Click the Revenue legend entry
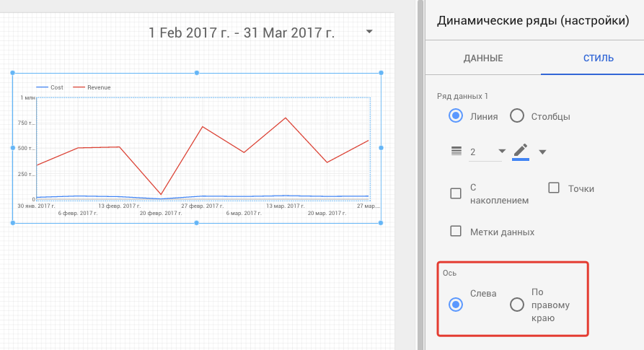Viewport: 644px width, 350px height. 98,87
